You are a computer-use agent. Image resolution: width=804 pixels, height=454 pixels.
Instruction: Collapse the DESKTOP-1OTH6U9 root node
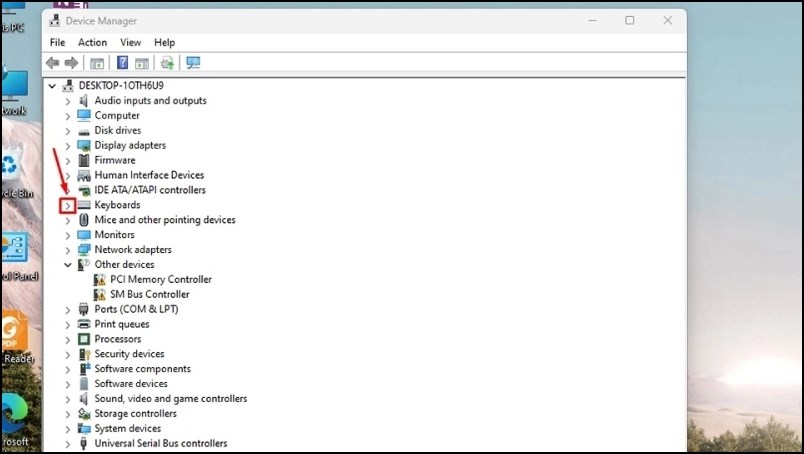point(52,86)
